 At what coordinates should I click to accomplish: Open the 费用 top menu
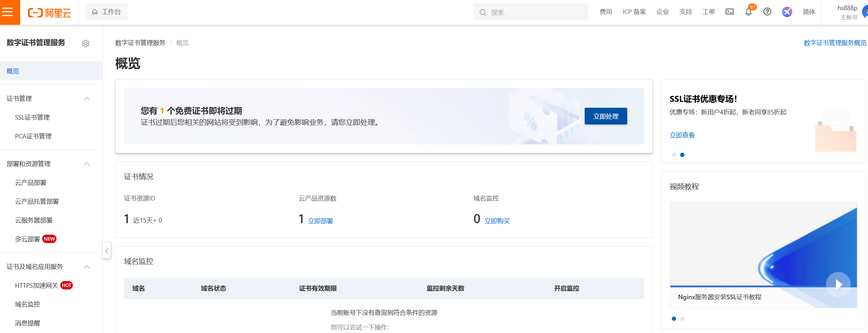606,12
